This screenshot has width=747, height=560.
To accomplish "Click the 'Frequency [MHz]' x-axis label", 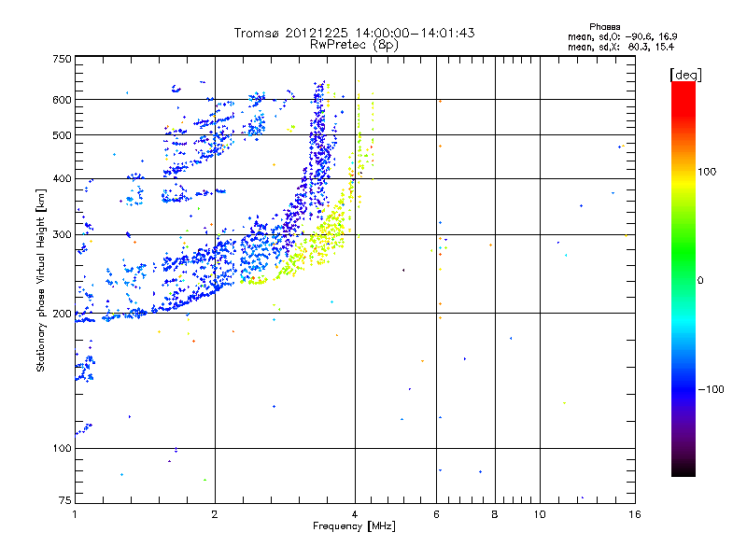I will click(354, 526).
